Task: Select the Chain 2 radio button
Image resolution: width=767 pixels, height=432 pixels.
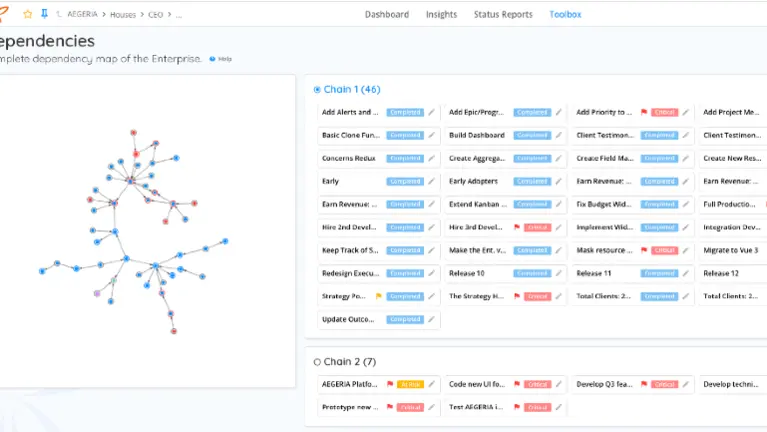Action: [x=317, y=362]
